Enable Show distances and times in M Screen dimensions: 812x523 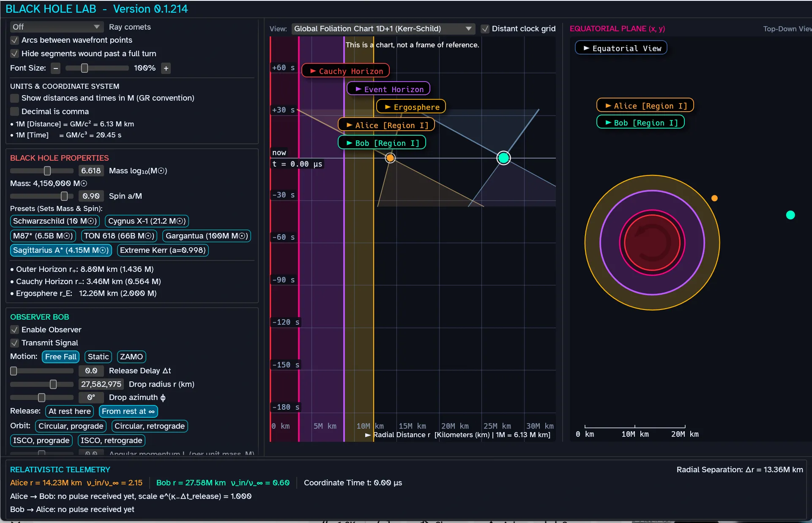(x=14, y=98)
